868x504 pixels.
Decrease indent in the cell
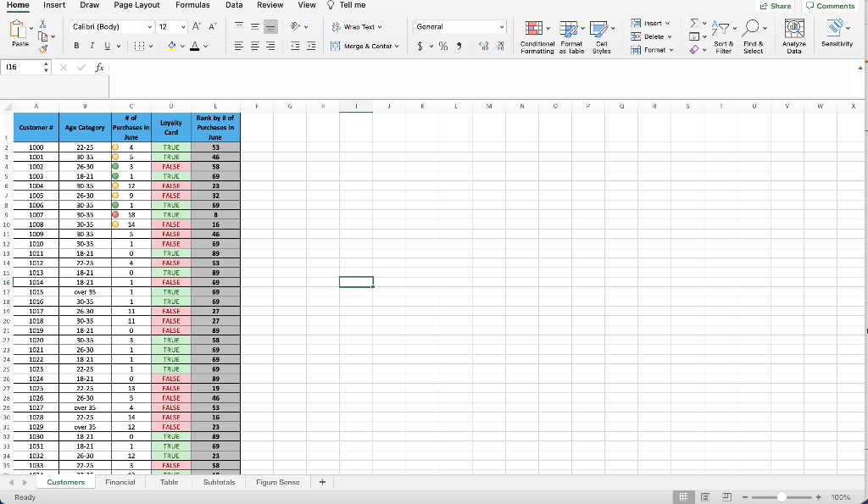click(295, 46)
